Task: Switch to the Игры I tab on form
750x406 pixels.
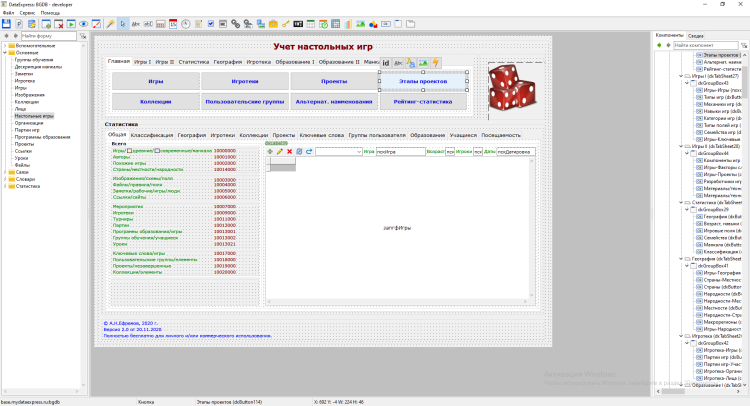Action: pyautogui.click(x=143, y=62)
